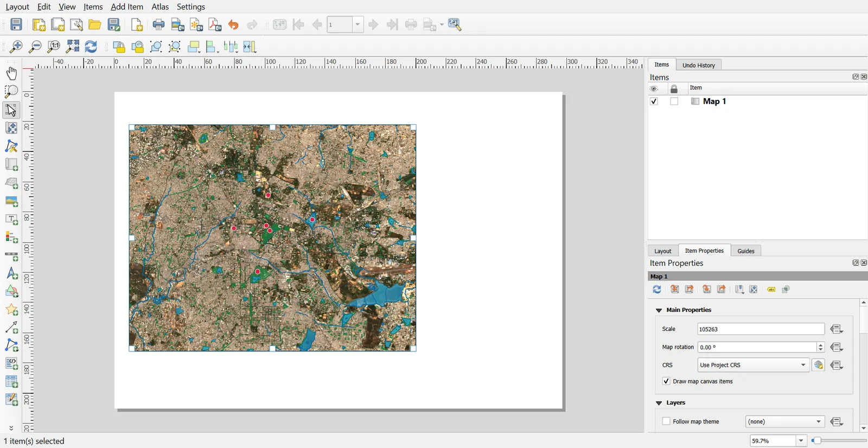
Task: Switch to the Undo History tab
Action: pyautogui.click(x=699, y=65)
